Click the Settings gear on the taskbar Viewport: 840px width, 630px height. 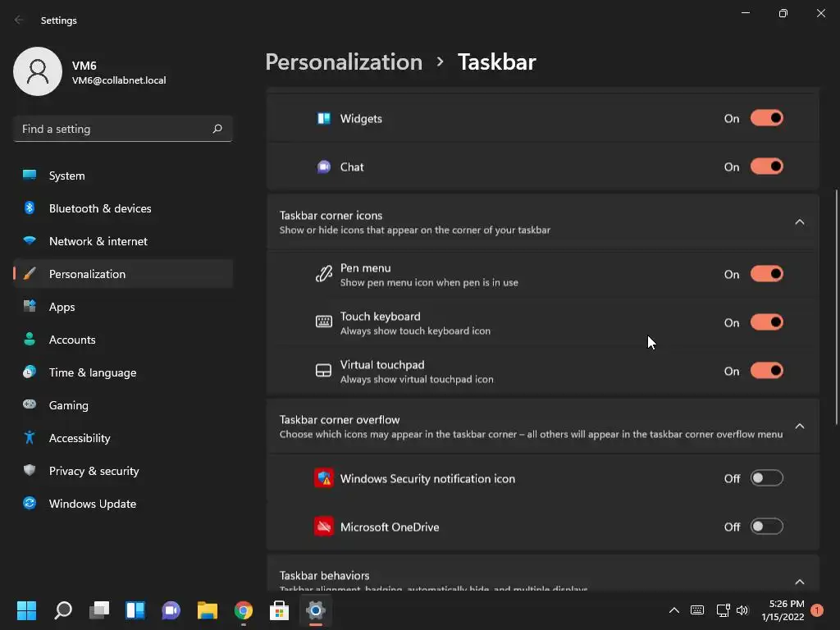point(316,610)
